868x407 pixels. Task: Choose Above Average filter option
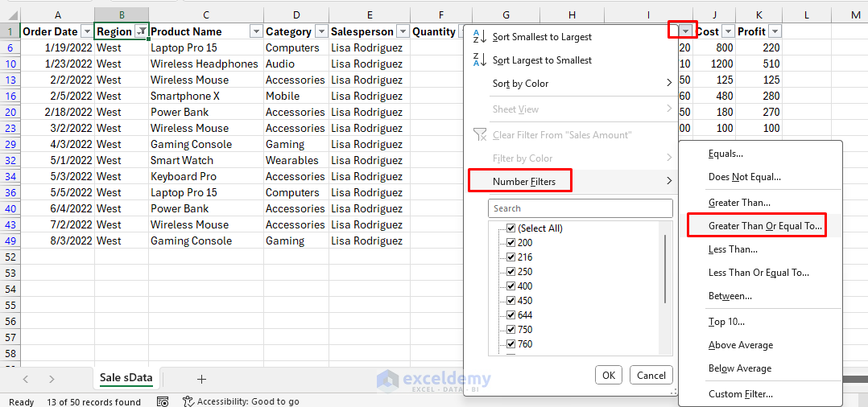(760, 345)
